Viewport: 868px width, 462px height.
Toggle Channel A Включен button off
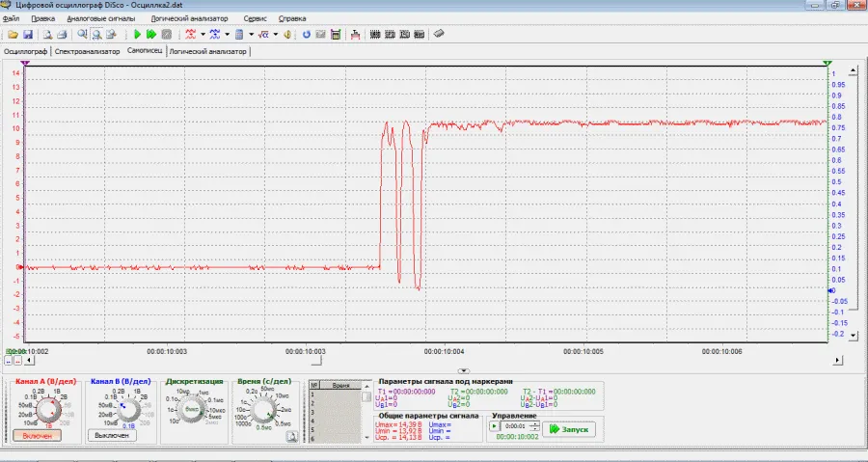point(37,436)
